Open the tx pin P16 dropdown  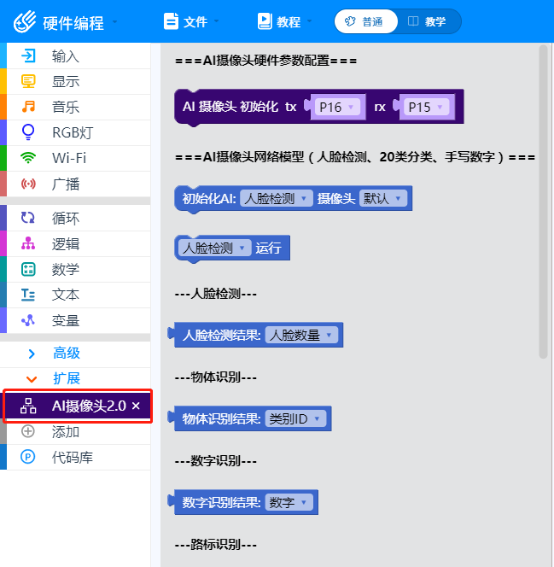(x=337, y=107)
